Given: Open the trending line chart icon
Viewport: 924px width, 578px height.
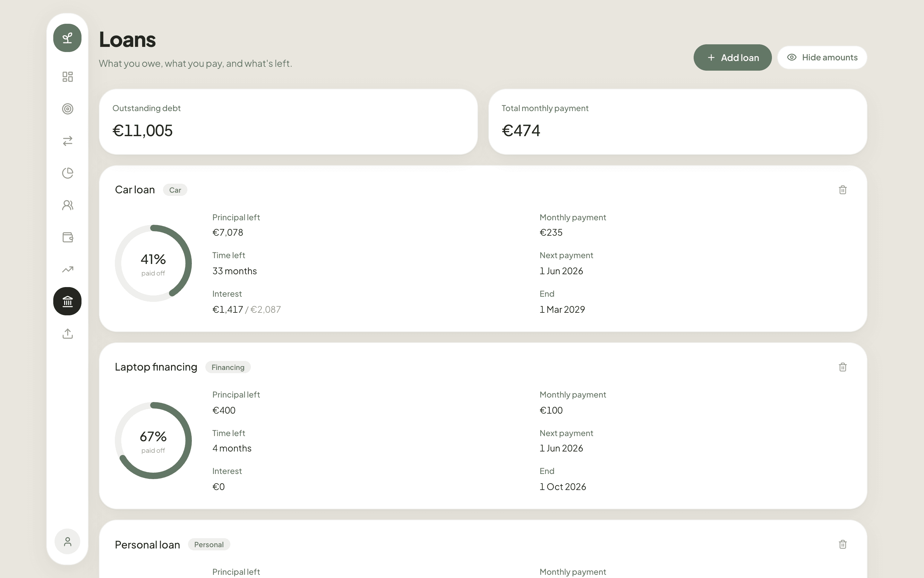Looking at the screenshot, I should 68,269.
